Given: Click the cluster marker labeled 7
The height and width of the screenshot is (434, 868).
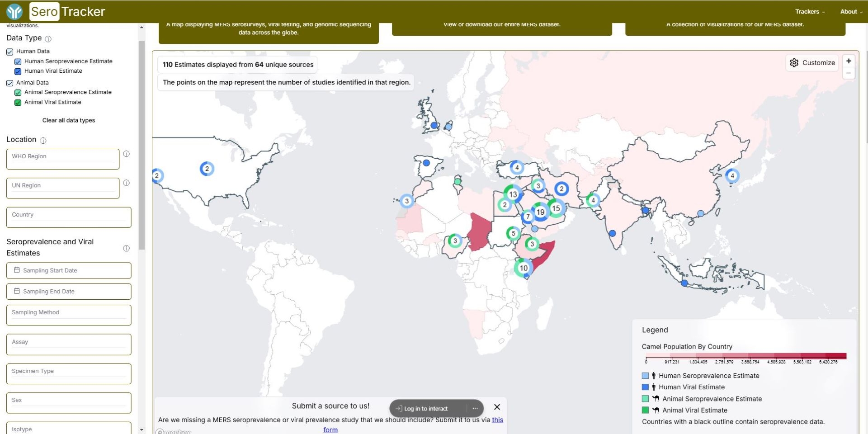Looking at the screenshot, I should (x=528, y=217).
